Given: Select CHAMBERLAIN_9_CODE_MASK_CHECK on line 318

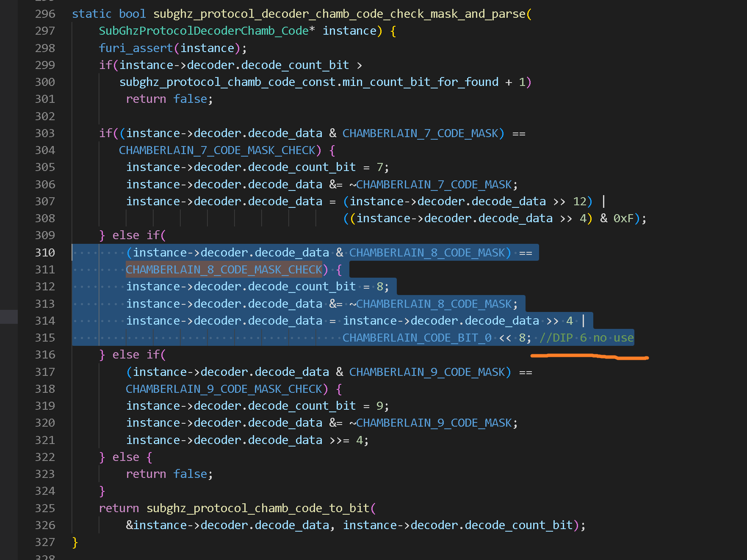Looking at the screenshot, I should click(x=224, y=389).
